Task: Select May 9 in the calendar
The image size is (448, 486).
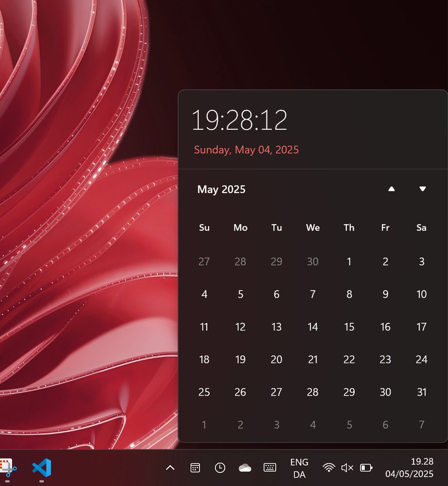Action: [385, 294]
